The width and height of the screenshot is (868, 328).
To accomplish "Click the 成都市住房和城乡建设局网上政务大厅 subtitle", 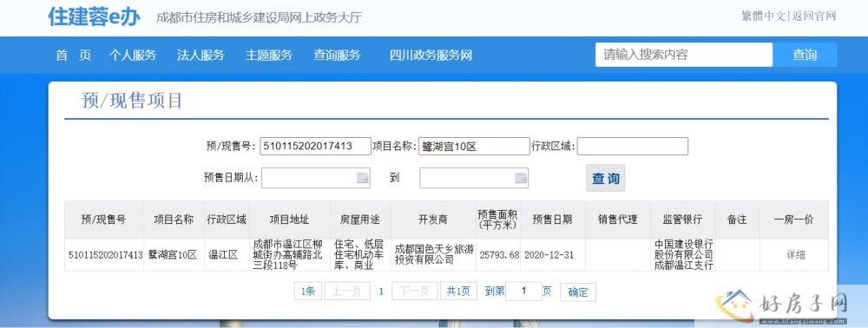I will tap(259, 17).
